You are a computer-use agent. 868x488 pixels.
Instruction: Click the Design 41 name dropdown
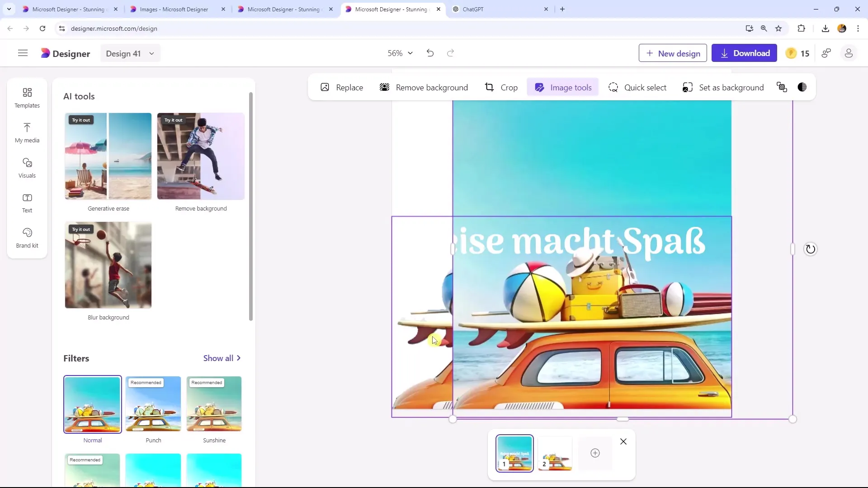pos(129,54)
